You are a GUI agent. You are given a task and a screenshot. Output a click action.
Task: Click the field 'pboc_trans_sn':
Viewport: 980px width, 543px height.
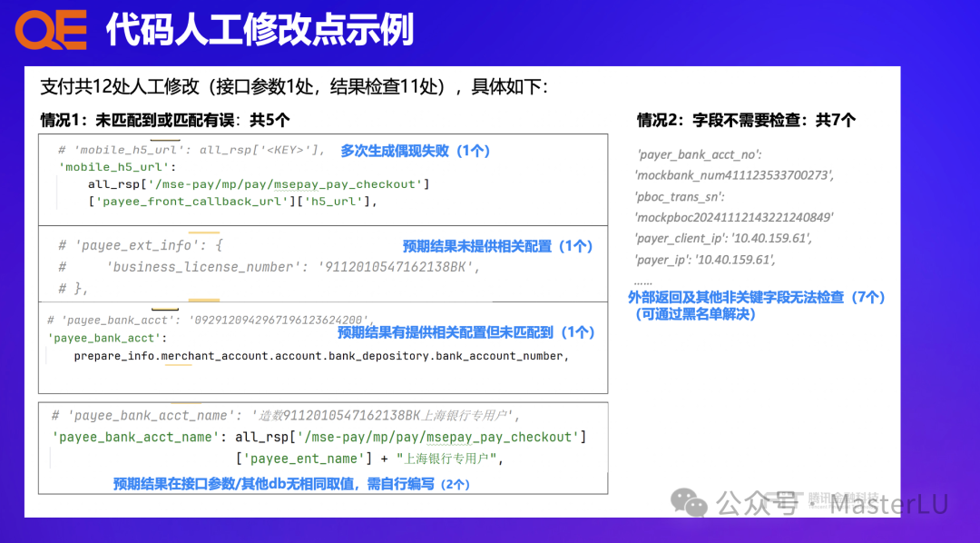tap(680, 196)
